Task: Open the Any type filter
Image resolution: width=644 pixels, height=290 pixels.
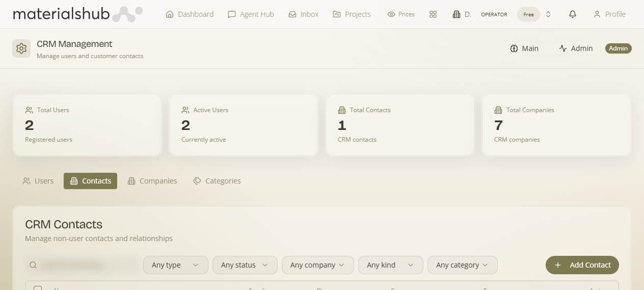Action: coord(176,265)
